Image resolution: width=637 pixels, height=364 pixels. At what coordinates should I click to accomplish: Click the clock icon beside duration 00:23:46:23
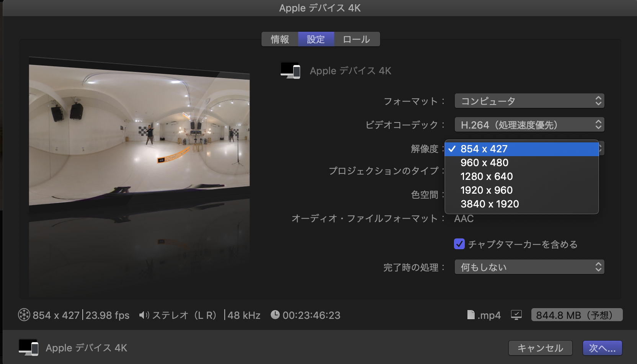point(275,314)
